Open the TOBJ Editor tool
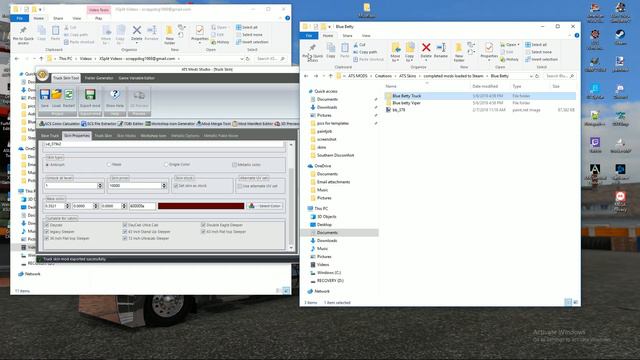The image size is (640, 360). pyautogui.click(x=131, y=124)
